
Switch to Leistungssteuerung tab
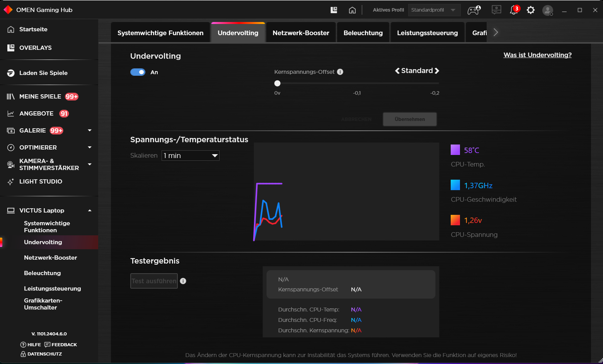tap(428, 33)
